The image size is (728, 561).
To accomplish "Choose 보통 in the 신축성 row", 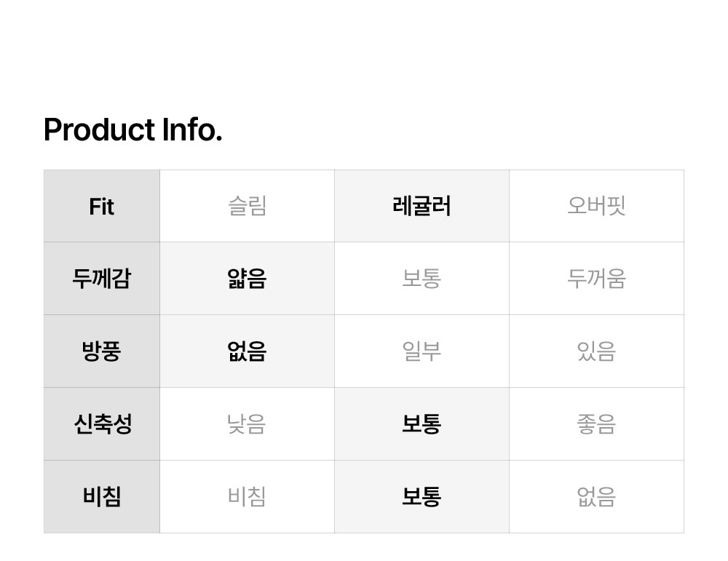I will [422, 424].
